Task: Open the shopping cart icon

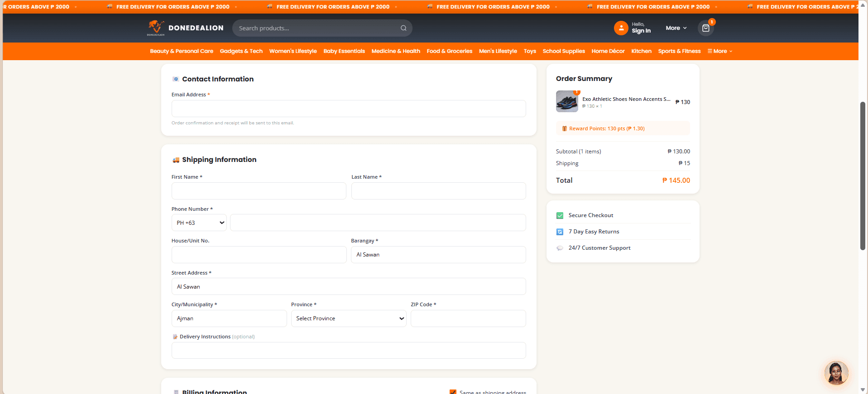Action: click(705, 28)
